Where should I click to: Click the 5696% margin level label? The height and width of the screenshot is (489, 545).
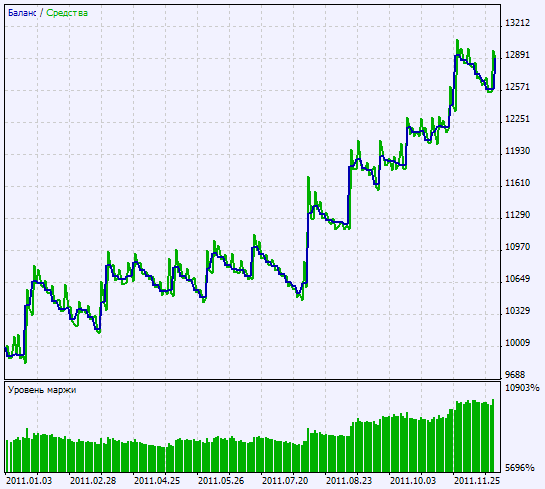[x=520, y=468]
